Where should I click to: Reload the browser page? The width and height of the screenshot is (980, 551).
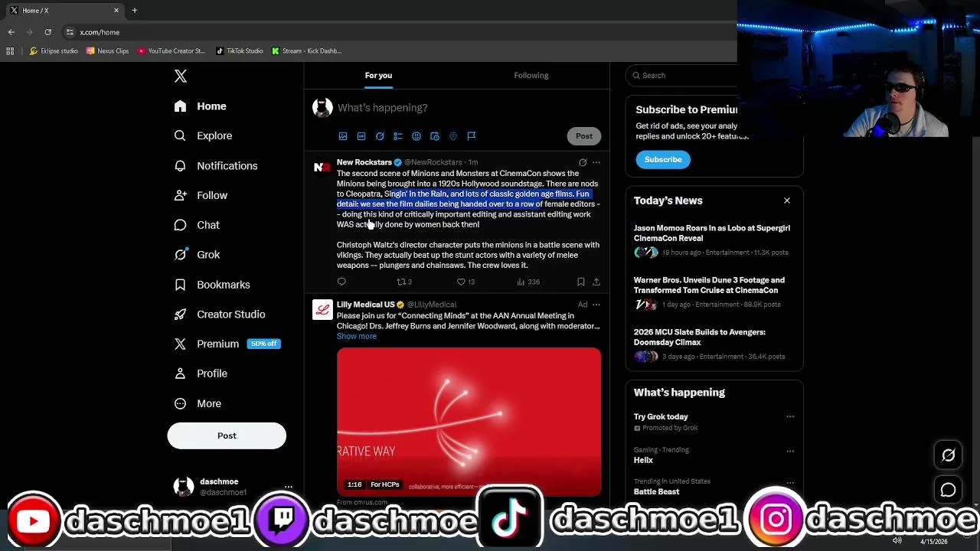coord(48,32)
